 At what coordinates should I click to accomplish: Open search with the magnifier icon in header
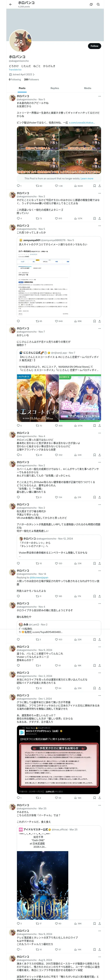[98, 5]
